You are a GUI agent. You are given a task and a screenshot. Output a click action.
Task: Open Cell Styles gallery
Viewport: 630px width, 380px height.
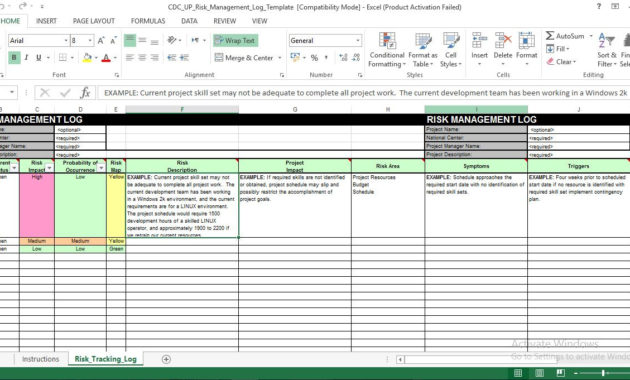click(x=451, y=50)
